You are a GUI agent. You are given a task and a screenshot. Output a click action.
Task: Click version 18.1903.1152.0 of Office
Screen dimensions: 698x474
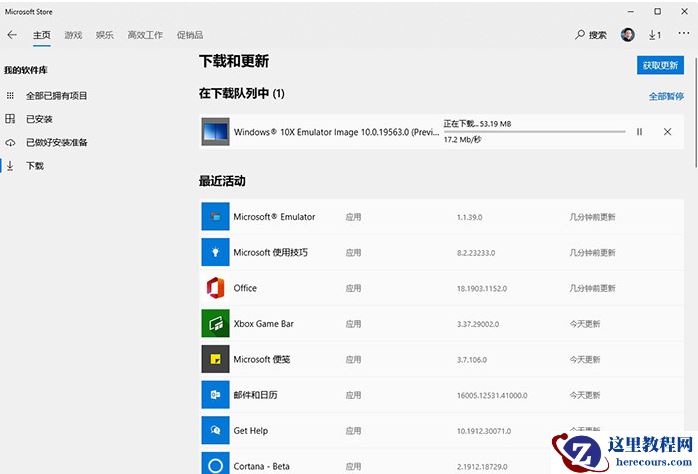pyautogui.click(x=482, y=288)
